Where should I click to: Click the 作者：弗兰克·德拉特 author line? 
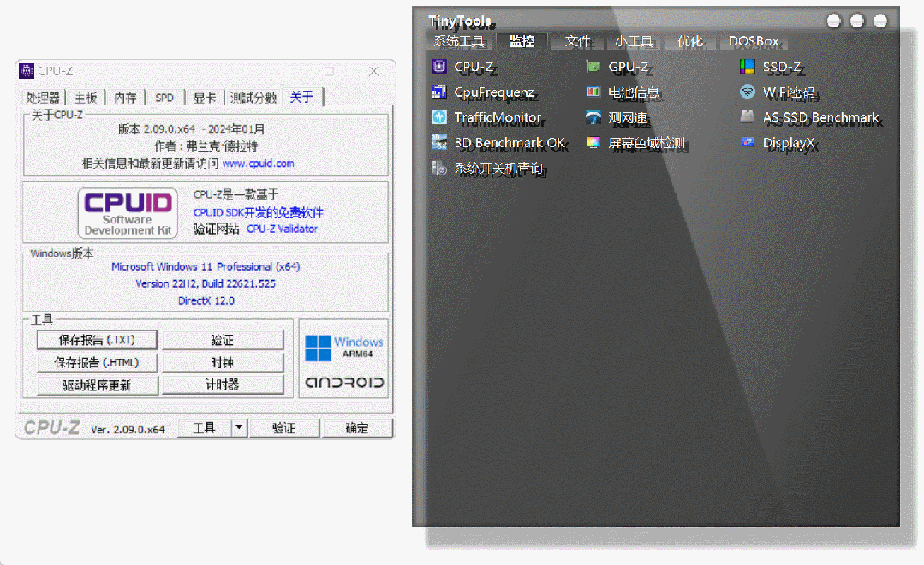(206, 146)
